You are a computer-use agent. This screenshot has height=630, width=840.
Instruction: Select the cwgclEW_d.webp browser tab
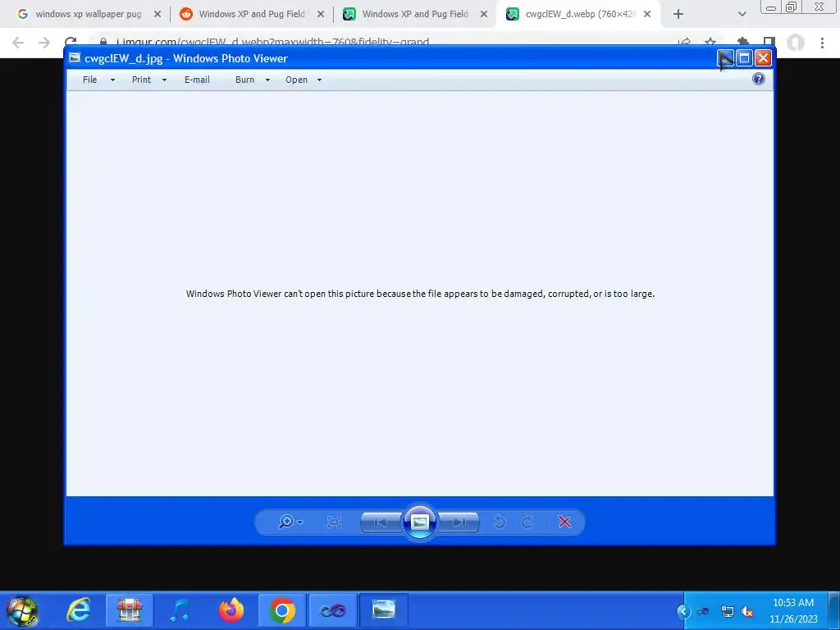578,14
